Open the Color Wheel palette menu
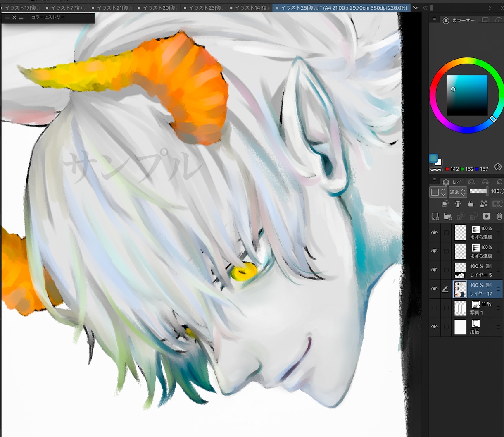The width and height of the screenshot is (504, 437). 434,19
